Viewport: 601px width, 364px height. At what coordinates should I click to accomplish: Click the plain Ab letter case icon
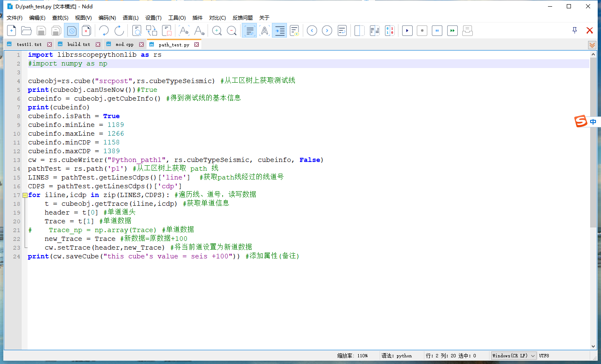[x=199, y=30]
